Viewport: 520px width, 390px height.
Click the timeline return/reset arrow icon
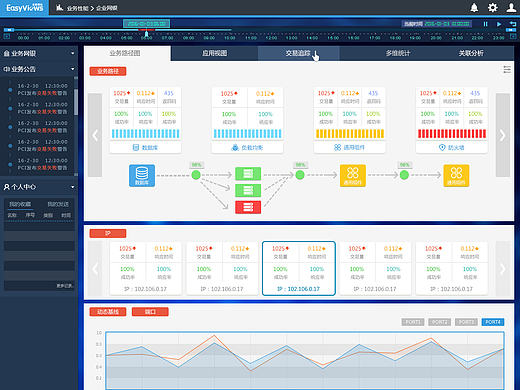tap(512, 24)
